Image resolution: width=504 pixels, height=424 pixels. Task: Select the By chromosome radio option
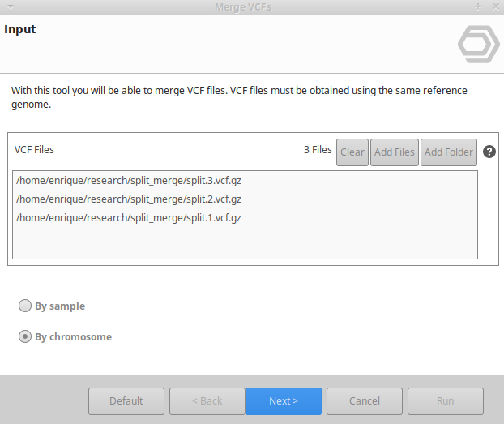point(25,337)
